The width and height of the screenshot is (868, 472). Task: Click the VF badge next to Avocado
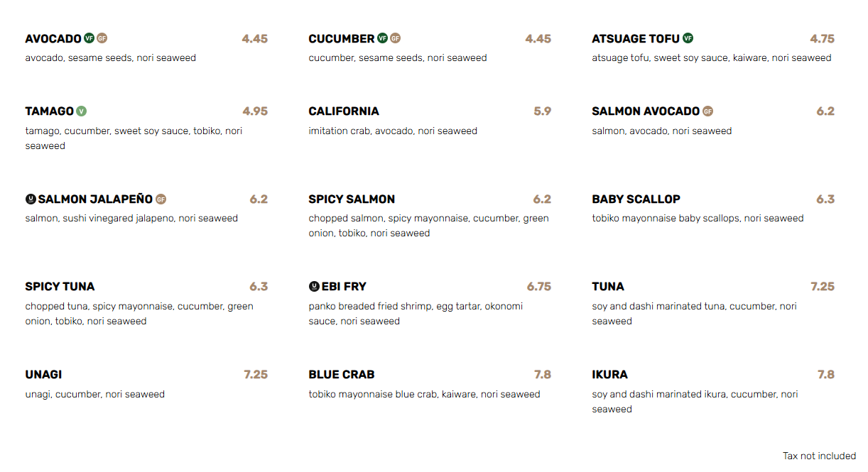[89, 38]
